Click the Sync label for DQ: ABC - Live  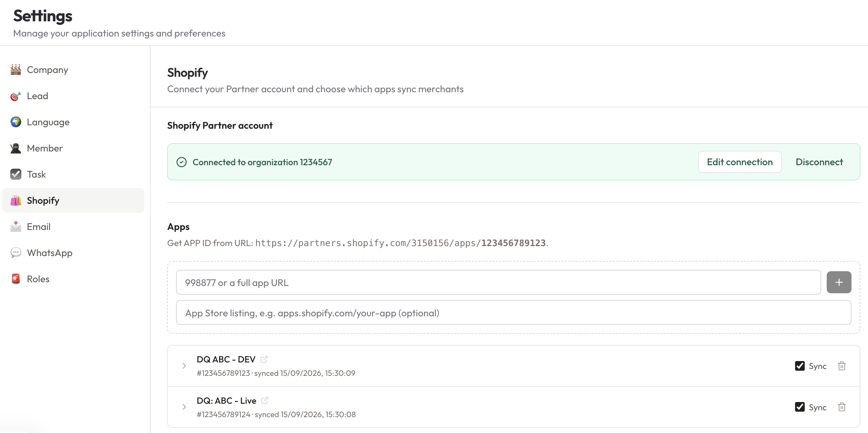817,408
